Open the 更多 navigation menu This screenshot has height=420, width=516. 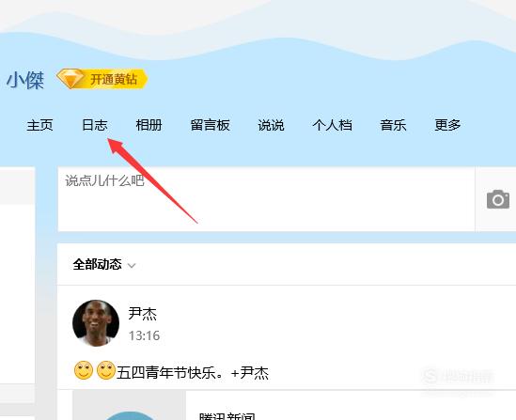pyautogui.click(x=447, y=125)
